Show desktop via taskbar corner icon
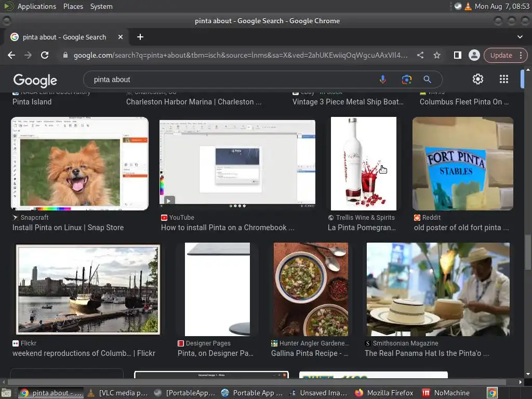The height and width of the screenshot is (399, 532). [x=6, y=393]
